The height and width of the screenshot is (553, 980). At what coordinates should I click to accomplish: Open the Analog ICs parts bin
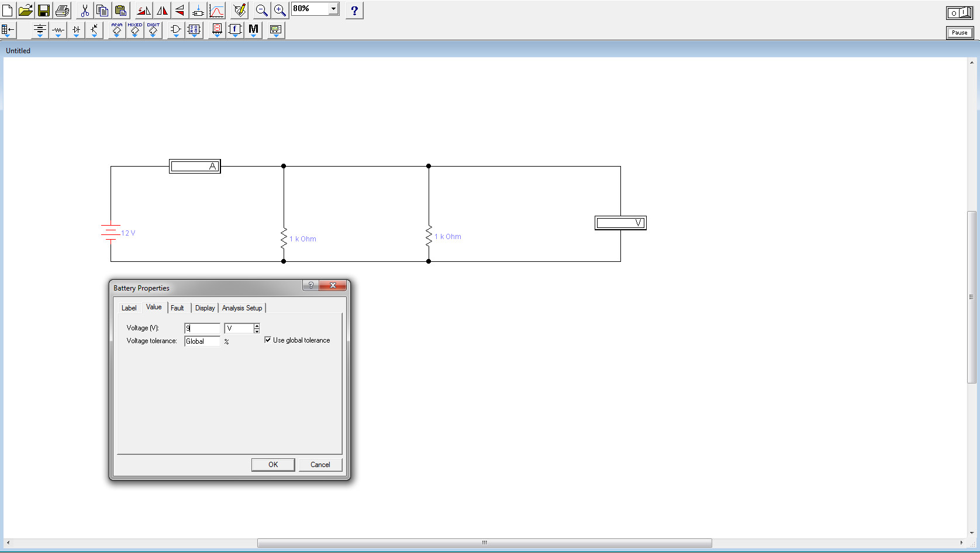tap(117, 30)
